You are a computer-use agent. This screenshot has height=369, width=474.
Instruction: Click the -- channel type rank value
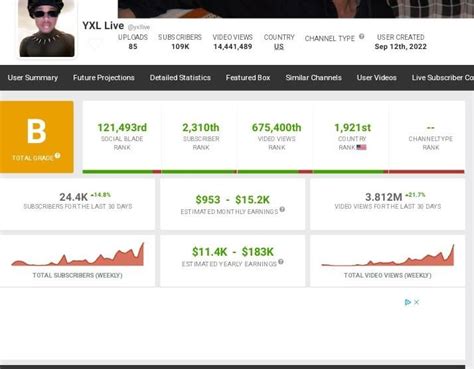click(430, 127)
